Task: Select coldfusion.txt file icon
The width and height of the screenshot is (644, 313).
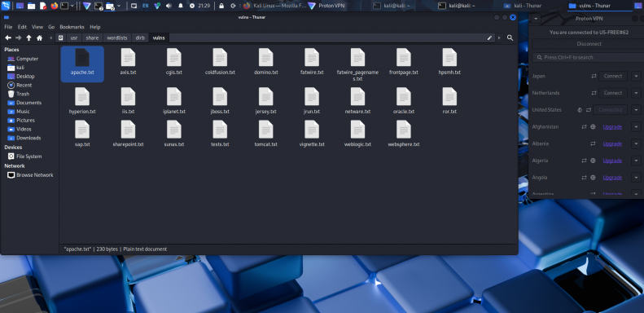Action: pyautogui.click(x=220, y=58)
